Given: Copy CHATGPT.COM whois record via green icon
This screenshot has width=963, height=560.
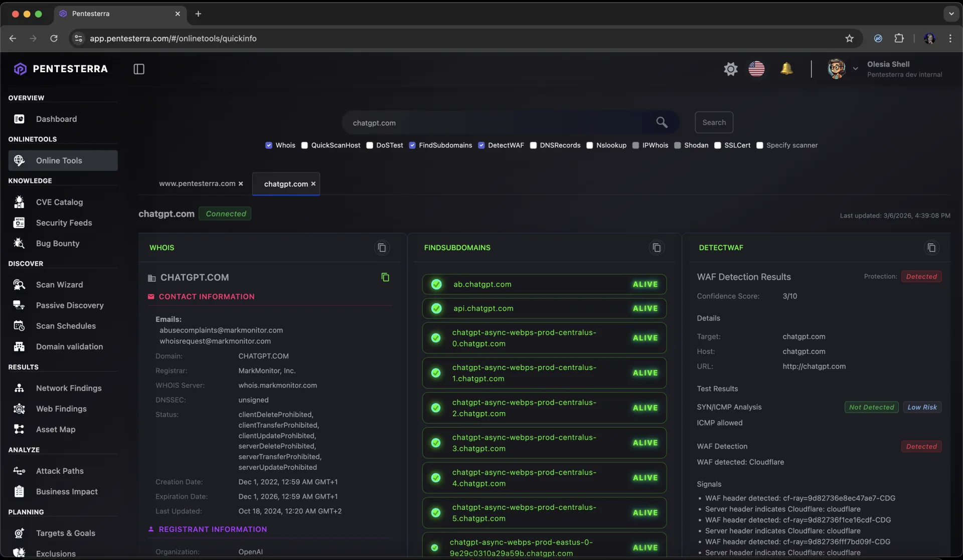Looking at the screenshot, I should [385, 277].
